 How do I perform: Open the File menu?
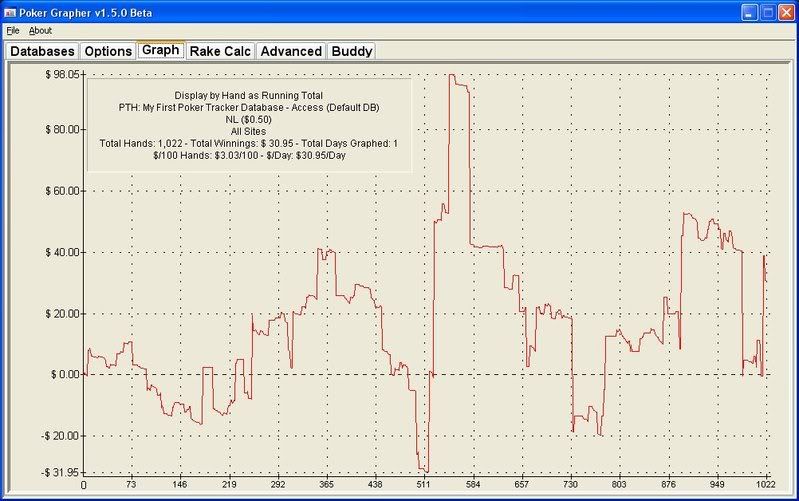(12, 31)
